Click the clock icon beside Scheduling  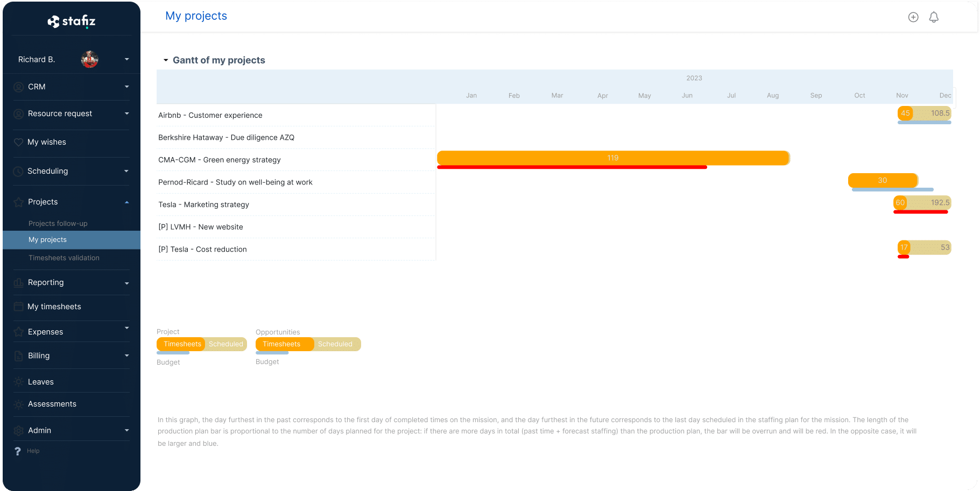tap(18, 171)
